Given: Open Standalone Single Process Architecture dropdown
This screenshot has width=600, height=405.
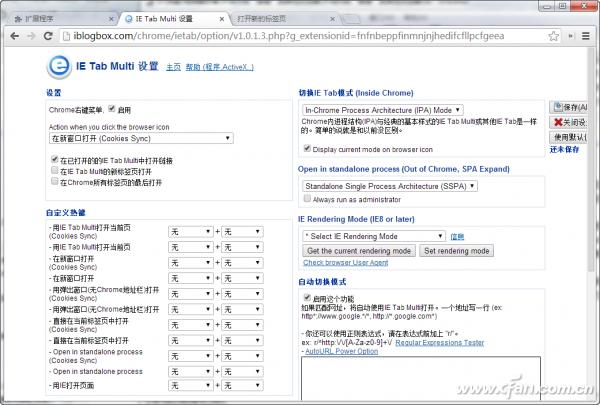Looking at the screenshot, I should (x=390, y=186).
